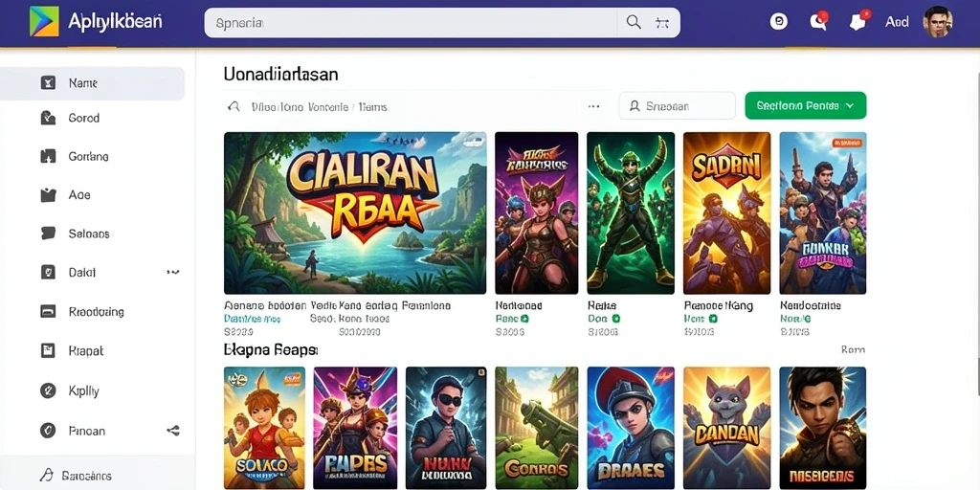The image size is (980, 490).
Task: Expand the Dalat sidebar chevron
Action: 173,273
